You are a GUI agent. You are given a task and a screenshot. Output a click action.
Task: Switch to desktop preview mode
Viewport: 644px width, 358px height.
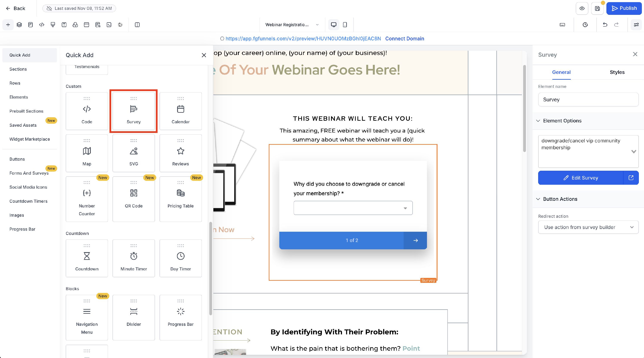coord(334,24)
